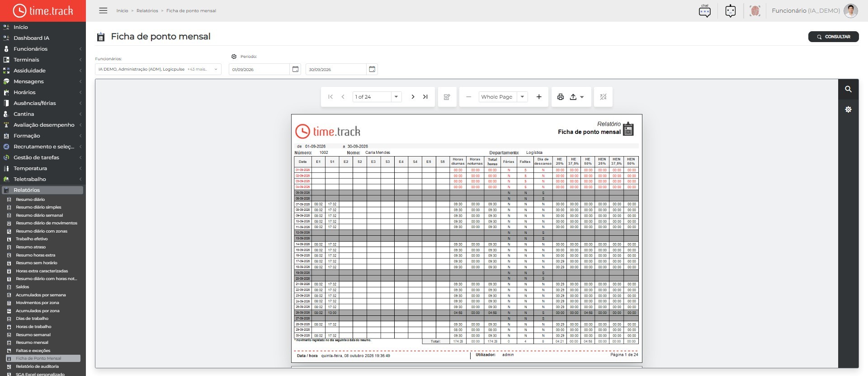Click the Início breadcrumb link
Viewport: 868px width, 376px height.
tap(122, 10)
